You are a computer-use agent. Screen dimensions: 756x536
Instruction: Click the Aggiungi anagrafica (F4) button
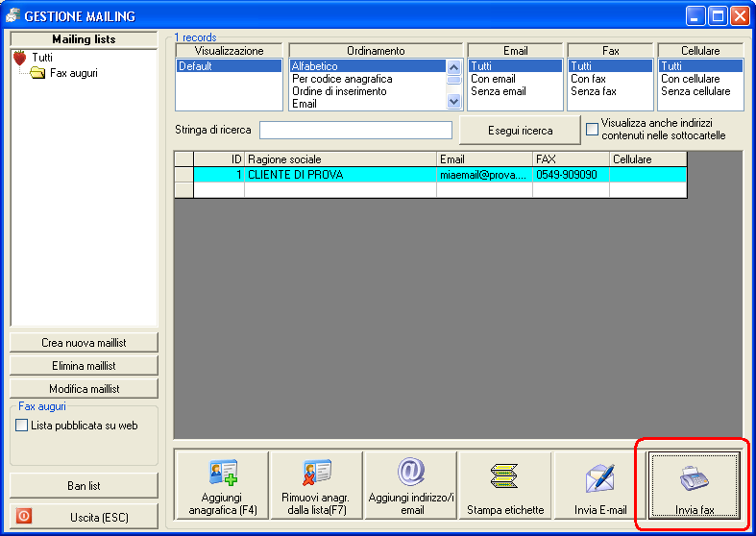[222, 485]
